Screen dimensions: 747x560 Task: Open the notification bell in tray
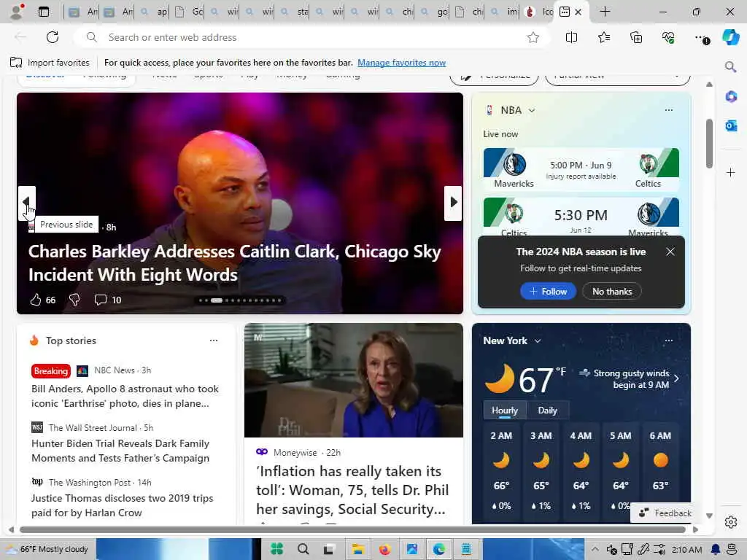tap(715, 549)
